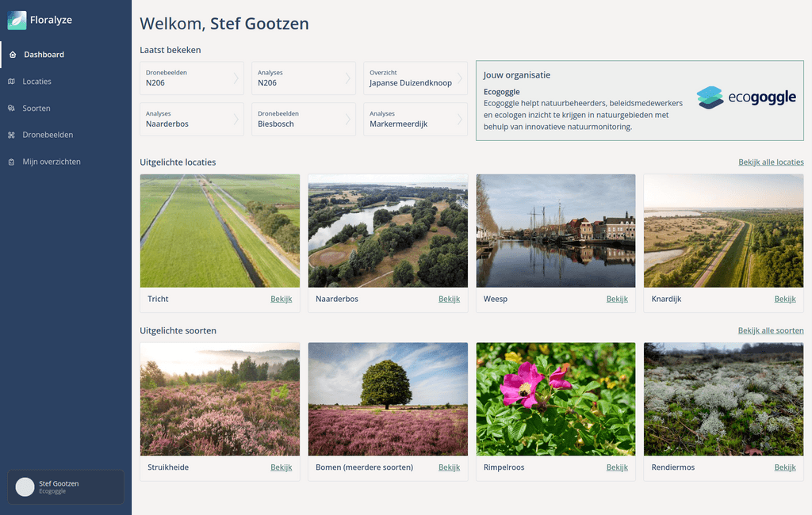Screen dimensions: 812x515
Task: Open the Analyses Naarderbos item via its arrow
Action: point(237,119)
